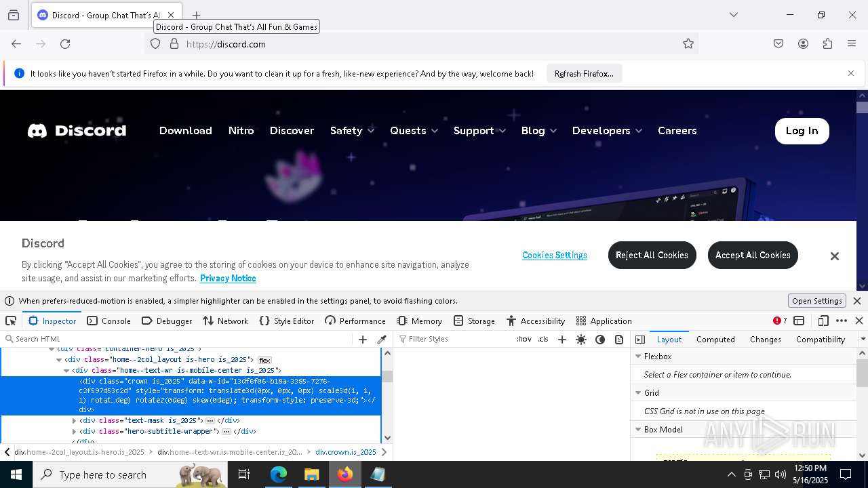Image resolution: width=868 pixels, height=488 pixels.
Task: Expand the Developers dropdown menu
Action: click(607, 131)
